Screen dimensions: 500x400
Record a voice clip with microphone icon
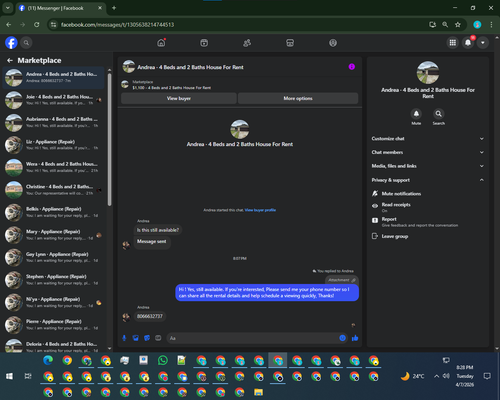coord(124,338)
